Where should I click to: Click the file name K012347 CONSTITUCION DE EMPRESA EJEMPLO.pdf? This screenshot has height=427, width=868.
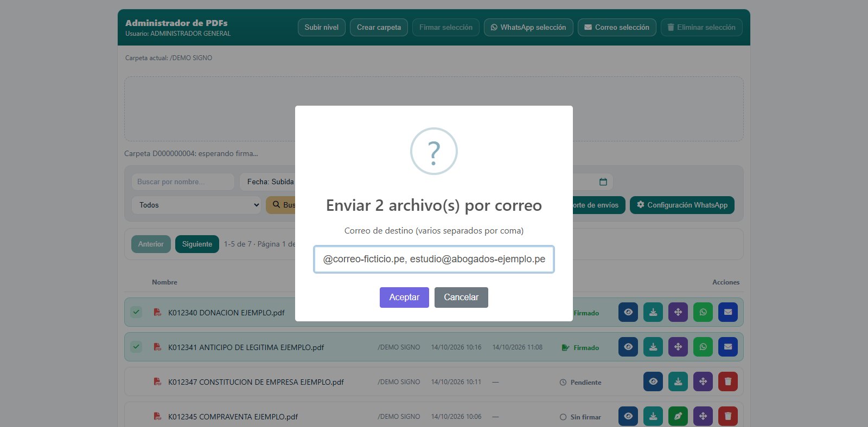coord(256,382)
